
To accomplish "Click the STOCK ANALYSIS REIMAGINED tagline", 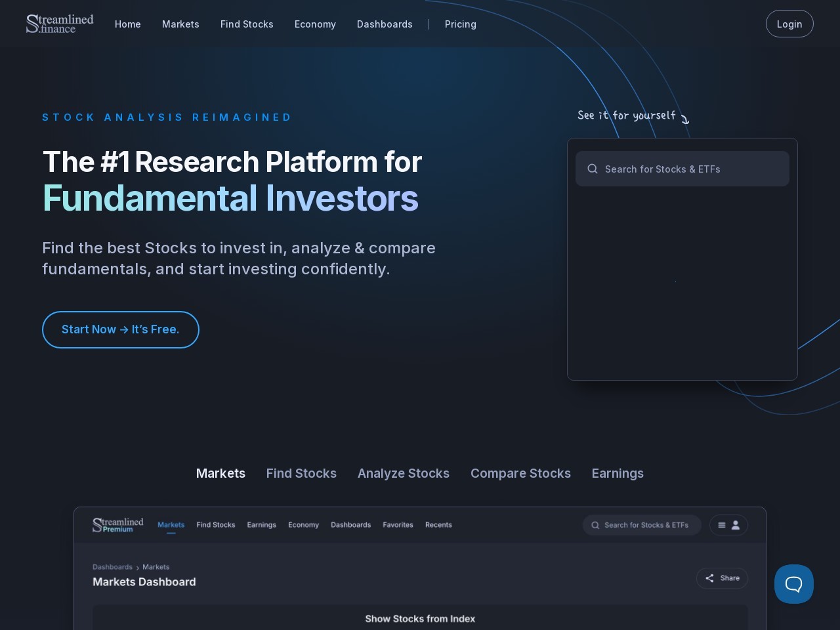I will (167, 117).
